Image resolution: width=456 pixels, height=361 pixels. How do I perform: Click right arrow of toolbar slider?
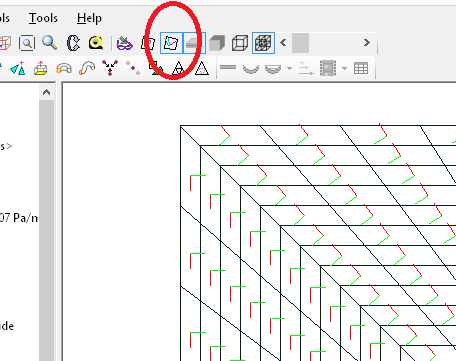[x=367, y=43]
